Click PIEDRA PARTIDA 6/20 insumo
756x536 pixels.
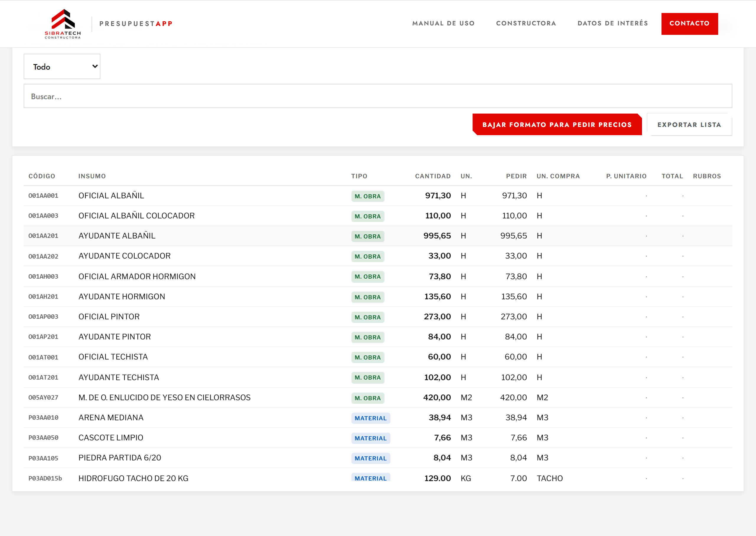[120, 458]
